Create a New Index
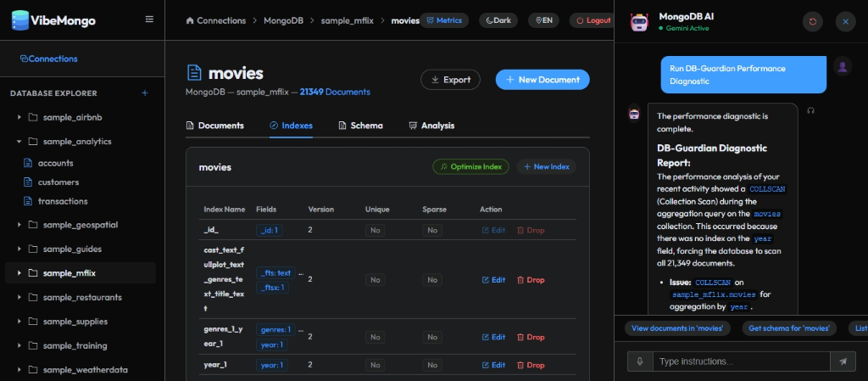The image size is (868, 381). coord(547,166)
